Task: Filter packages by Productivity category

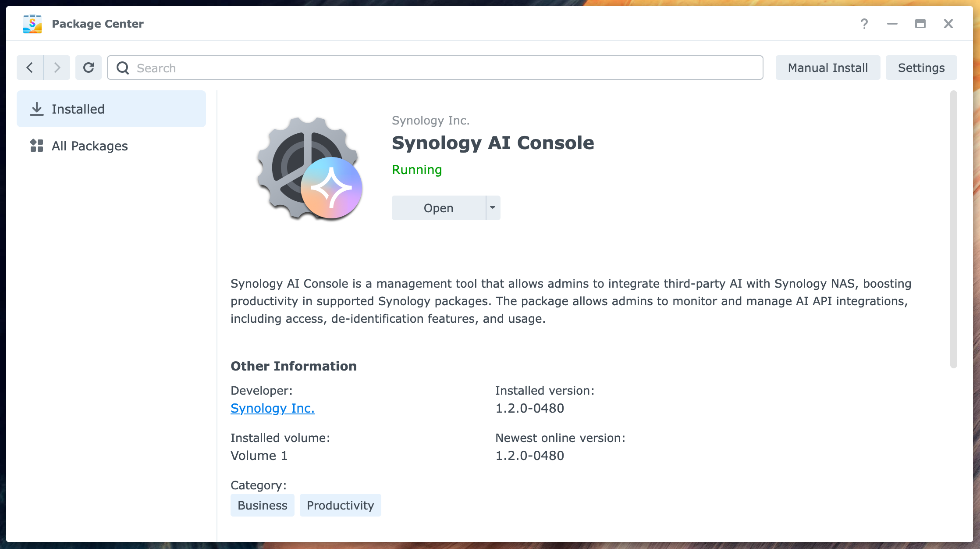Action: click(x=340, y=505)
